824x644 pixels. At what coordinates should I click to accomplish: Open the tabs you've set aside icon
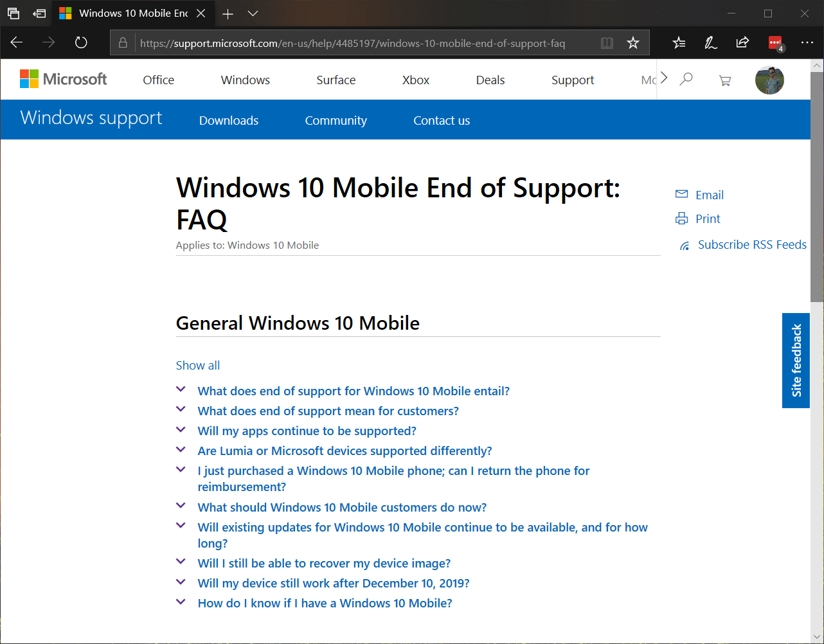click(13, 13)
